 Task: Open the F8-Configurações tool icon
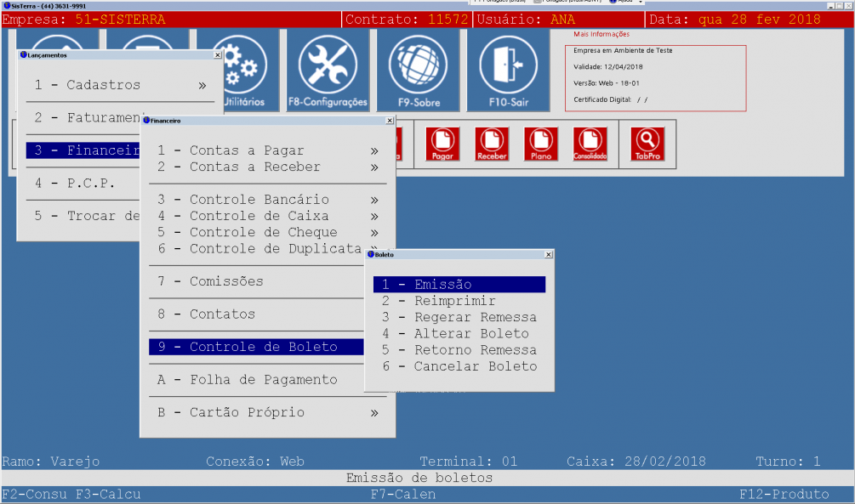pyautogui.click(x=328, y=70)
